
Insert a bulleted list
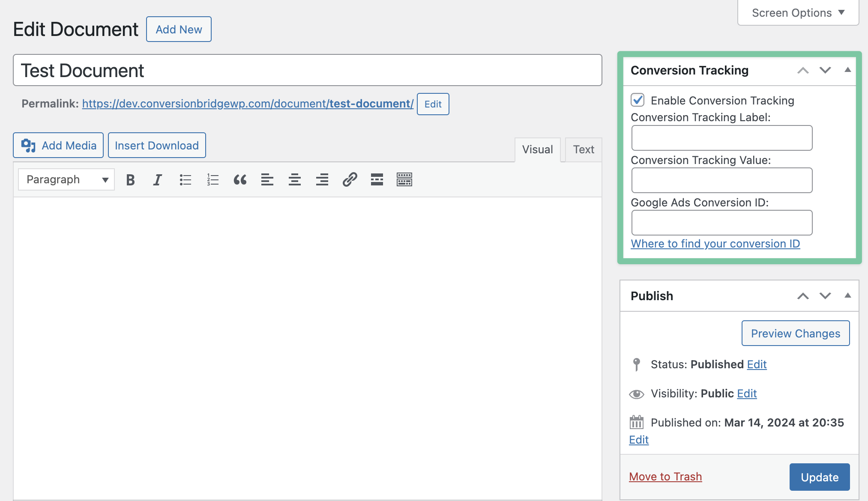[x=185, y=179]
